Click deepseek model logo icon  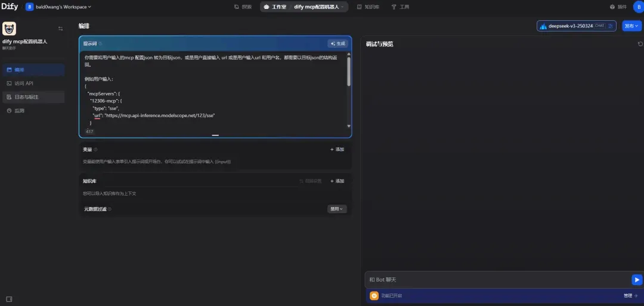543,26
